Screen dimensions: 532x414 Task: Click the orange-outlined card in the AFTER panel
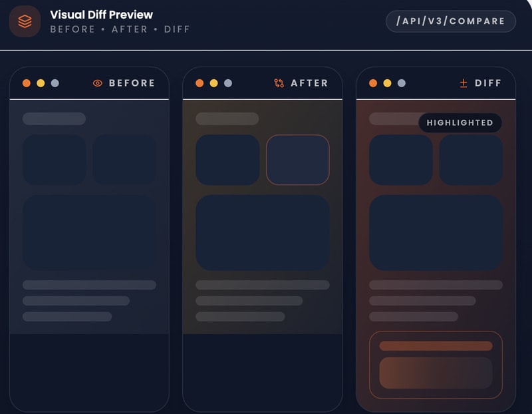[298, 160]
